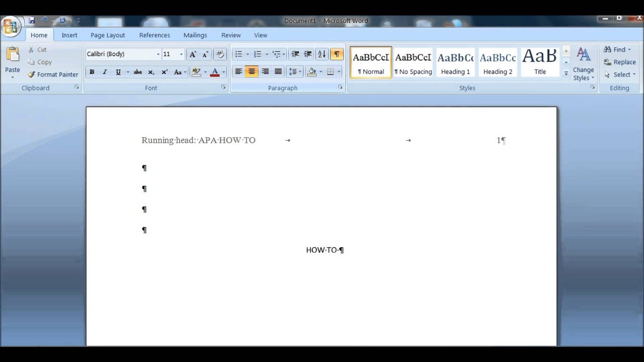Apply the red font color
This screenshot has height=362, width=644.
click(215, 72)
